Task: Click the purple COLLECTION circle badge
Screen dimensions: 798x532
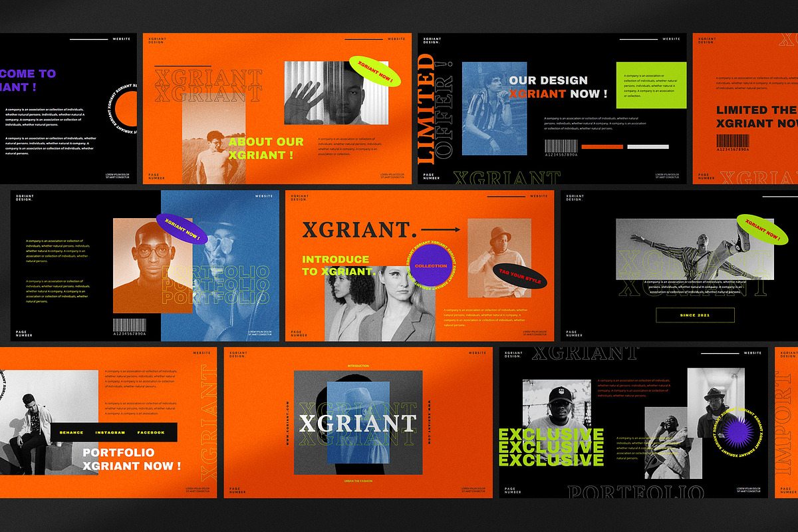Action: (x=430, y=265)
